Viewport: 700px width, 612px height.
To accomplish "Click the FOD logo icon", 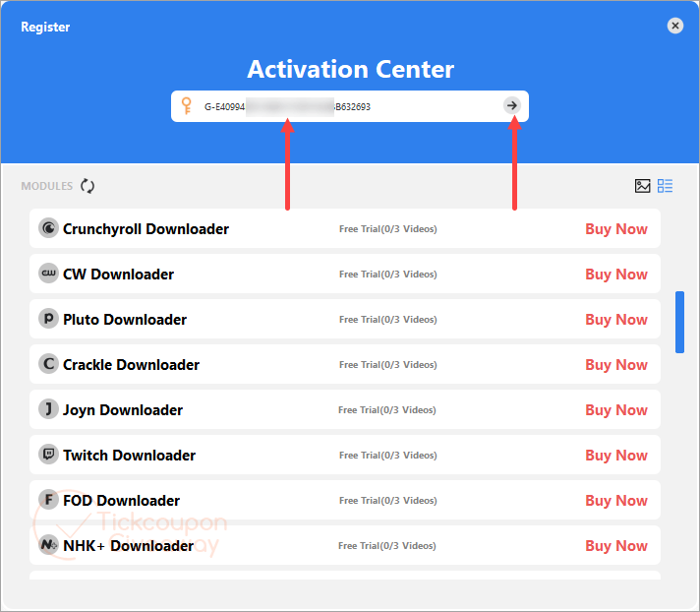I will (48, 500).
